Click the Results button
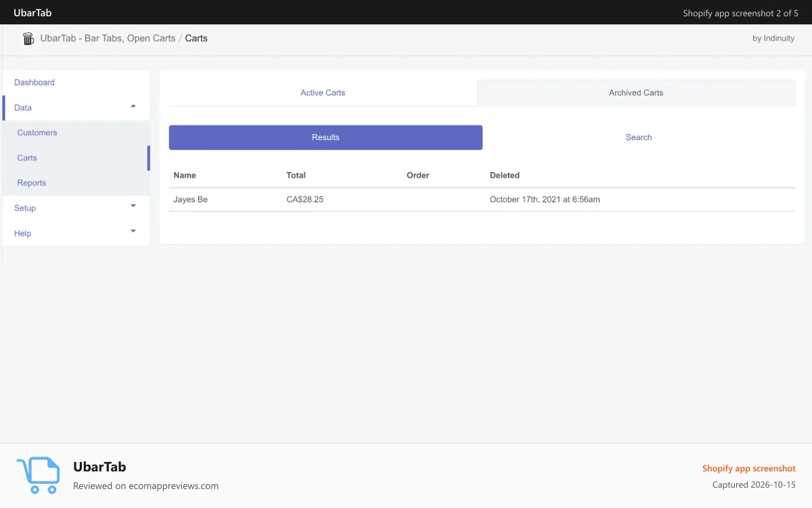 tap(325, 137)
